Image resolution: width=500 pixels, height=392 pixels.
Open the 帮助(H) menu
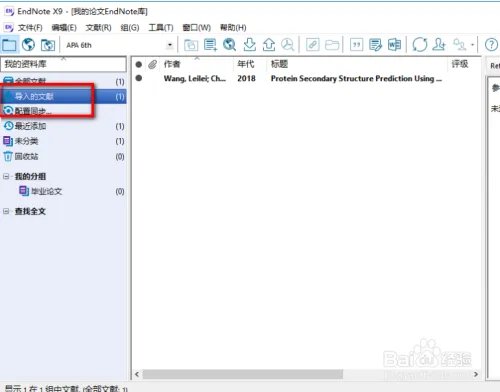(233, 27)
